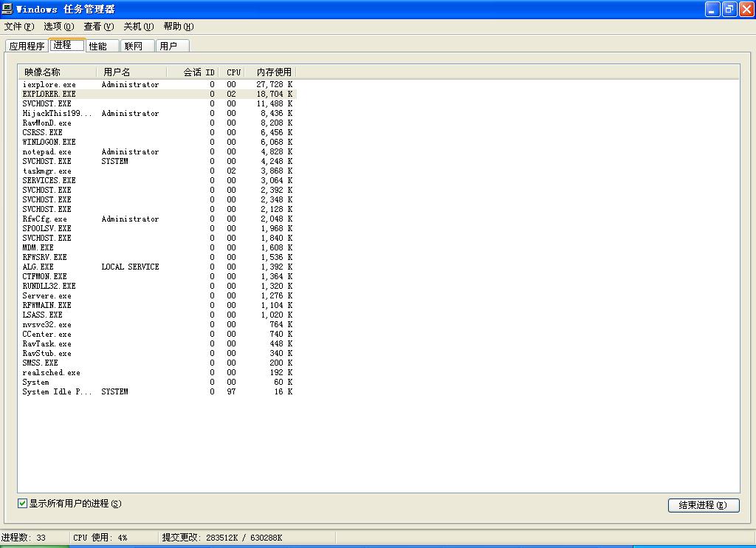Select the notepad.exe process row
The width and height of the screenshot is (756, 548).
pos(158,152)
